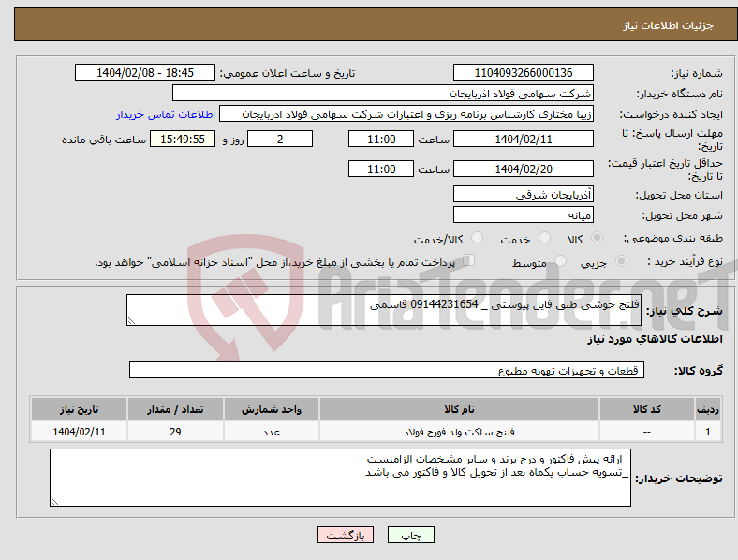Image resolution: width=738 pixels, height=560 pixels.
Task: Click the remaining days field showing 2
Action: [280, 140]
